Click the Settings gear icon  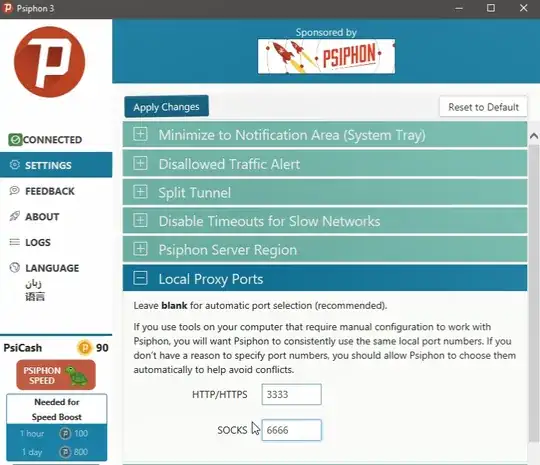[x=14, y=165]
